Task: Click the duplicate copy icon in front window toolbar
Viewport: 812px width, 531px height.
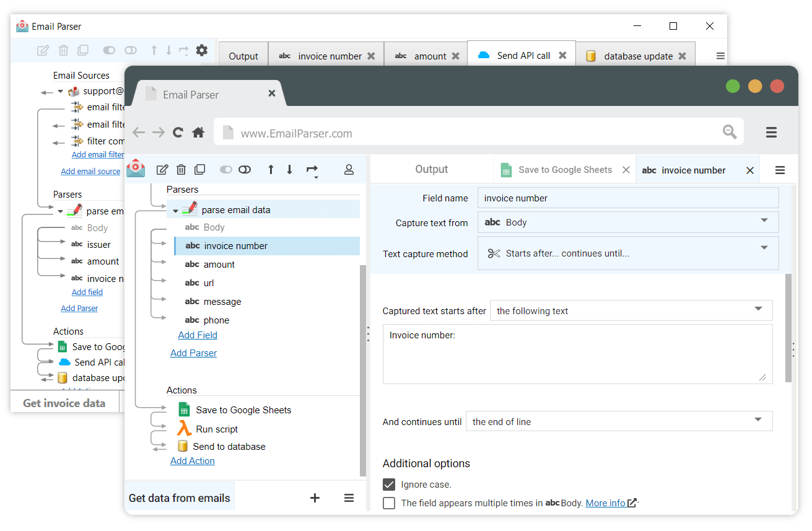Action: 199,170
